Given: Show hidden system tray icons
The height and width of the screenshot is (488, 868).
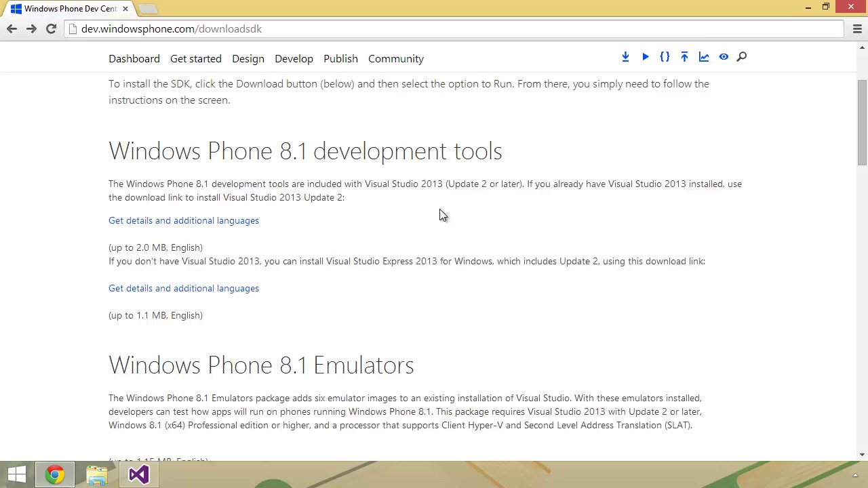Looking at the screenshot, I should tap(855, 474).
